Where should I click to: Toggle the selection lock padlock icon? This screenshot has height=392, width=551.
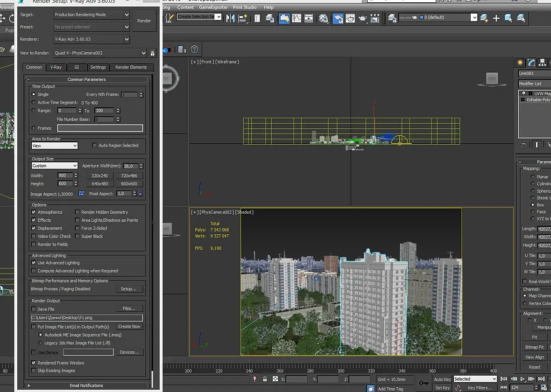pos(265,379)
